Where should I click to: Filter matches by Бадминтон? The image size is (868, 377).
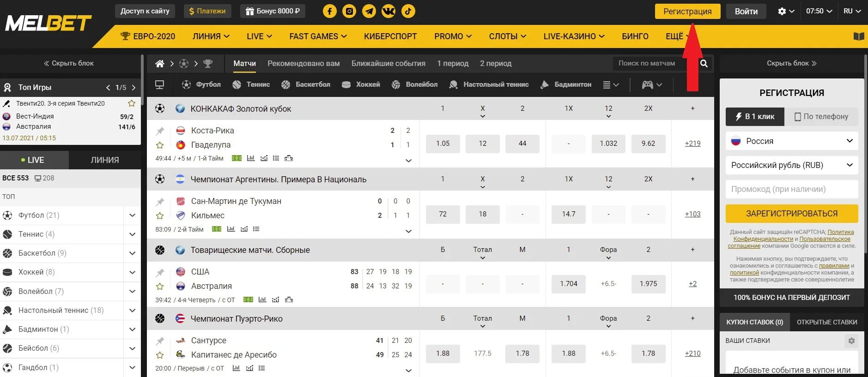click(566, 84)
